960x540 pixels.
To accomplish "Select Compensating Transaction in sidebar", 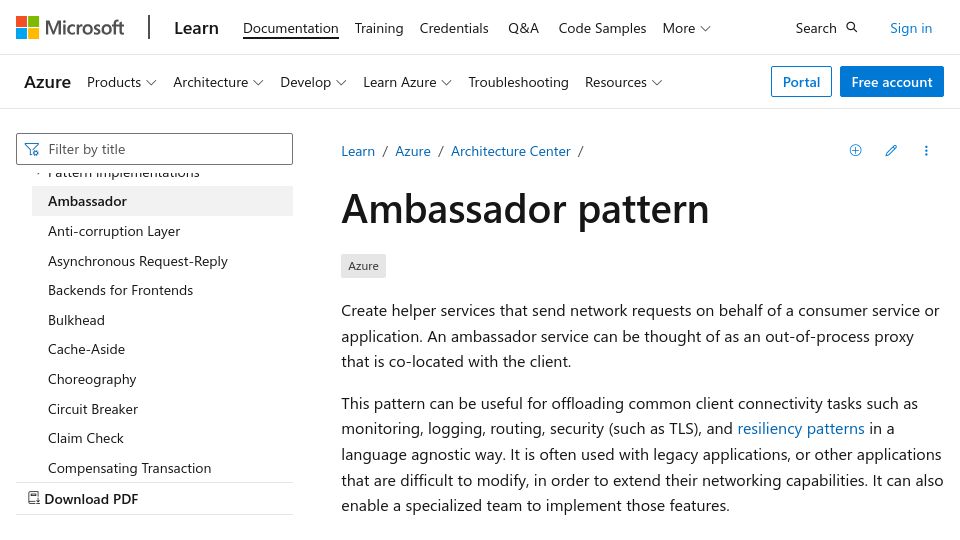I will click(x=129, y=468).
